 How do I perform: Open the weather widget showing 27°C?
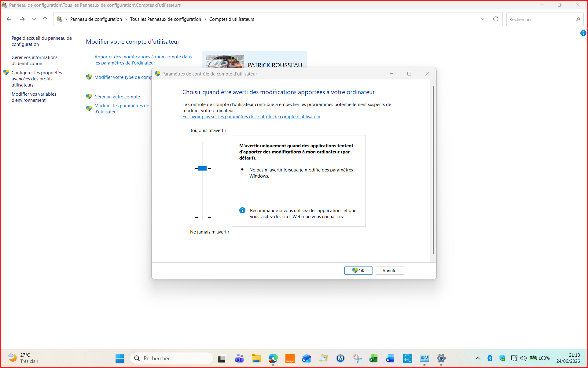click(24, 358)
